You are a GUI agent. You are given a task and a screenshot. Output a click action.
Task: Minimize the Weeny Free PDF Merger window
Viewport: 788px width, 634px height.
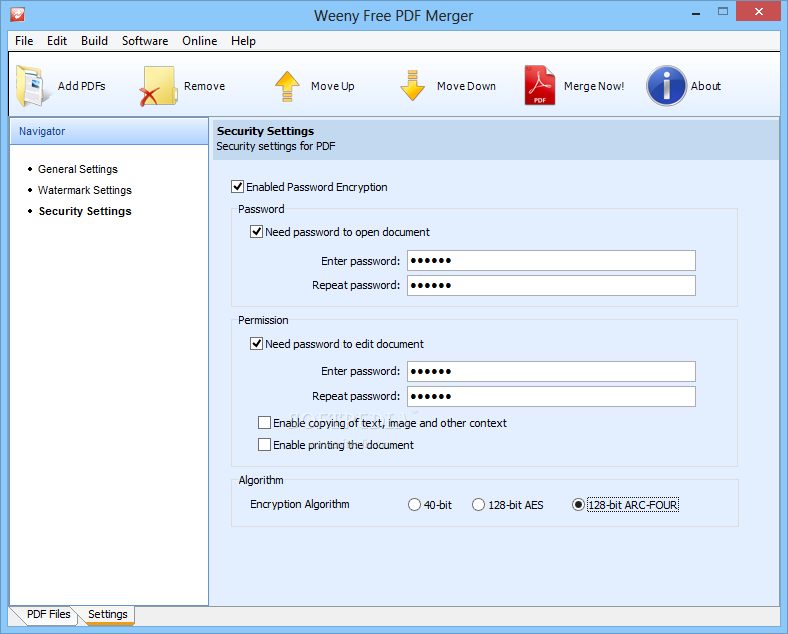696,13
